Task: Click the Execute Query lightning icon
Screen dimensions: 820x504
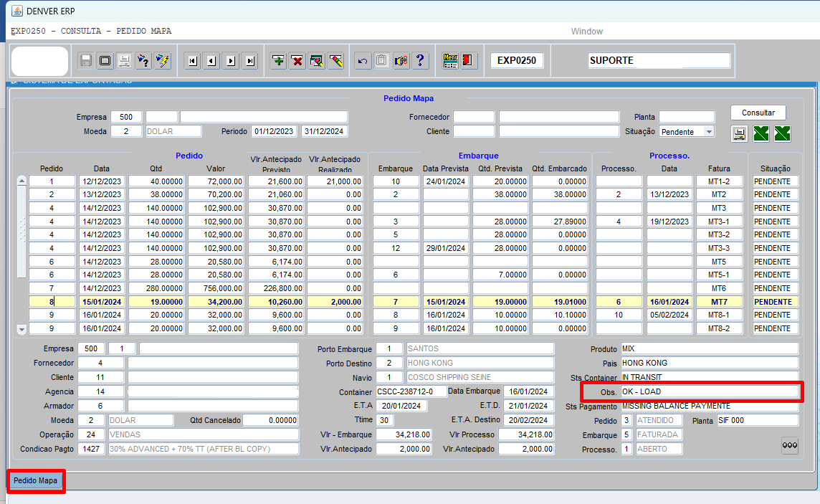Action: point(162,61)
